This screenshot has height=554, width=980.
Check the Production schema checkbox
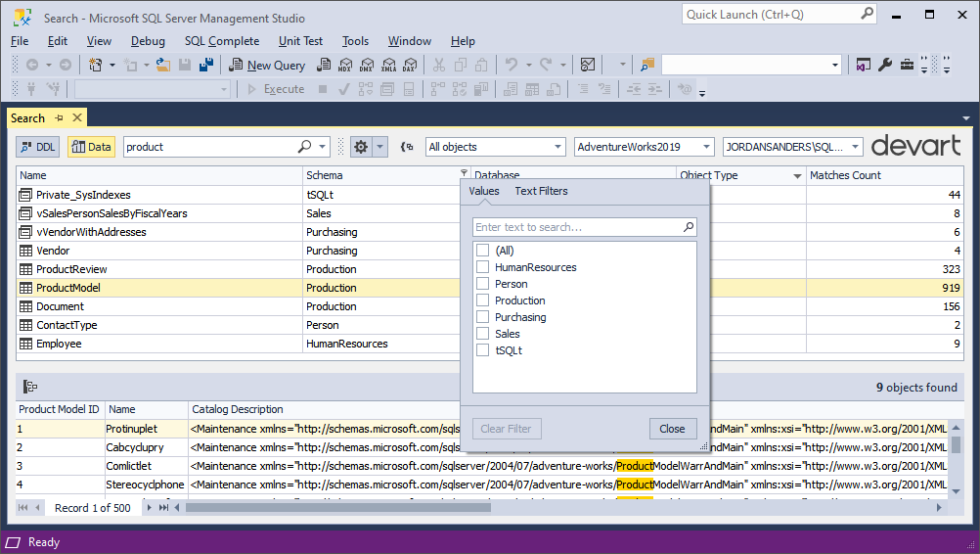point(482,300)
